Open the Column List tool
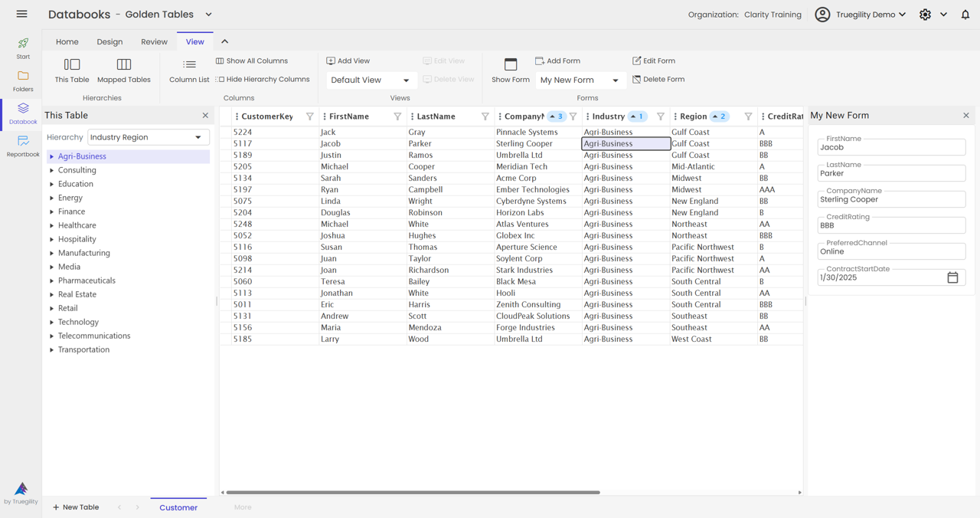Image resolution: width=980 pixels, height=518 pixels. [188, 70]
